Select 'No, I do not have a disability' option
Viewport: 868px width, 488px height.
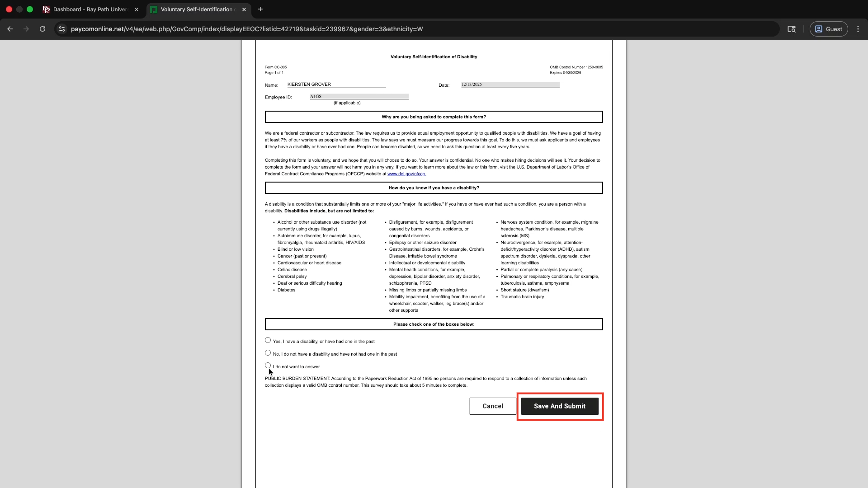pos(268,353)
